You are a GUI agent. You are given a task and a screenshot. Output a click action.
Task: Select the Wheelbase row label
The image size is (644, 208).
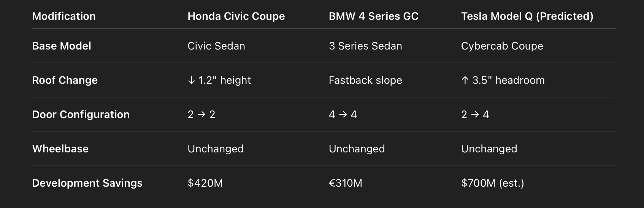pos(60,149)
